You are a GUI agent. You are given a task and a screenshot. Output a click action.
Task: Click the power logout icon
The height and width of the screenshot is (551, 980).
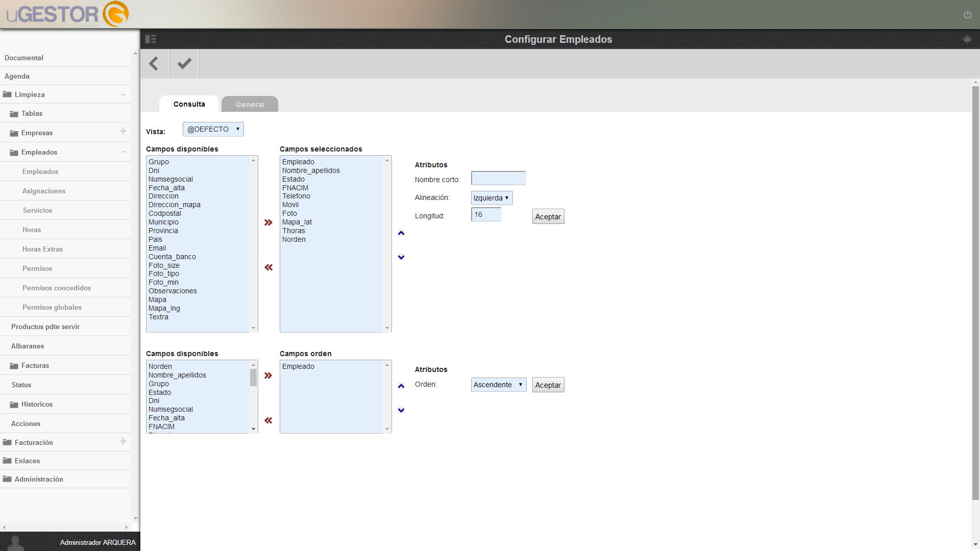[x=967, y=15]
